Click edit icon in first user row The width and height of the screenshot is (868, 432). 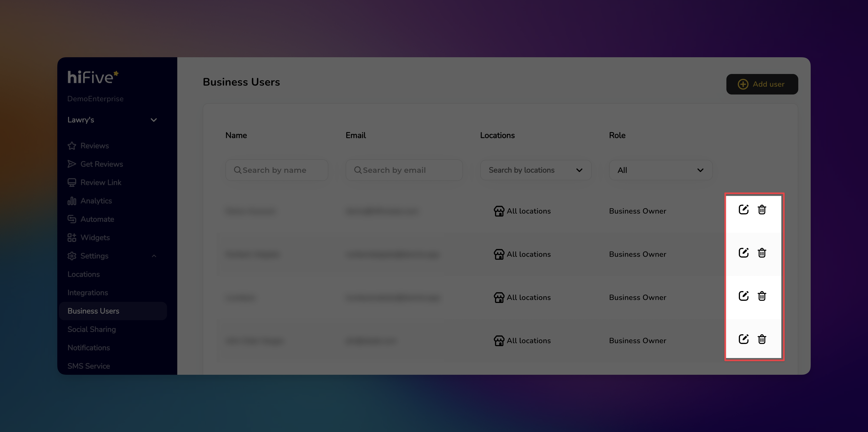tap(743, 210)
